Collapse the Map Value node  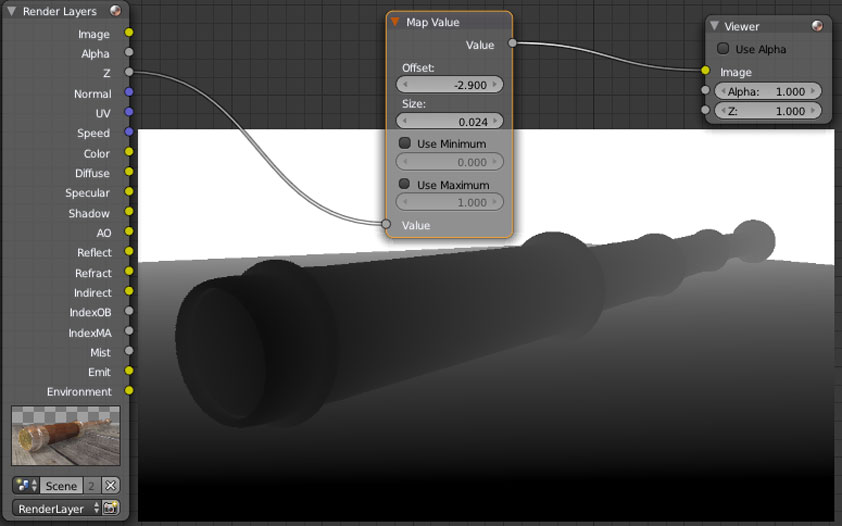point(396,22)
